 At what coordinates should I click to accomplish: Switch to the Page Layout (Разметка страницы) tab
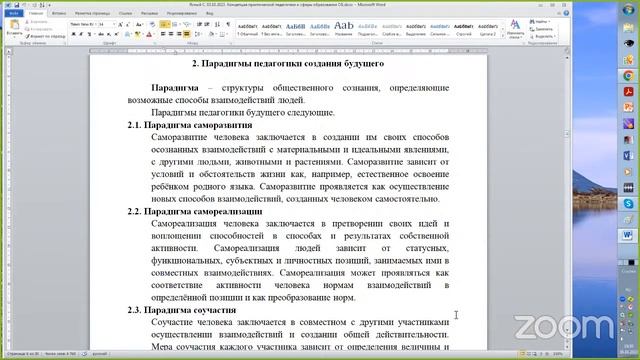92,13
